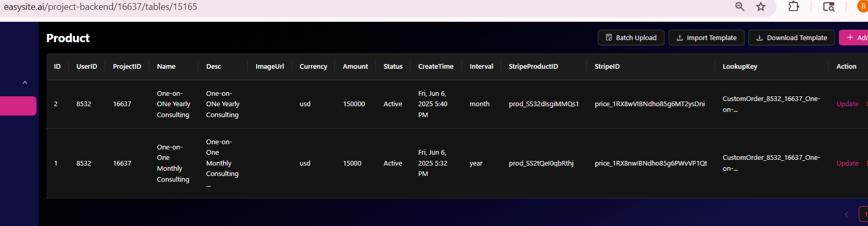868x226 pixels.
Task: Click the StripeID price_1RX8wVIBNdho85g6MT2ysDni cell
Action: coord(649,104)
